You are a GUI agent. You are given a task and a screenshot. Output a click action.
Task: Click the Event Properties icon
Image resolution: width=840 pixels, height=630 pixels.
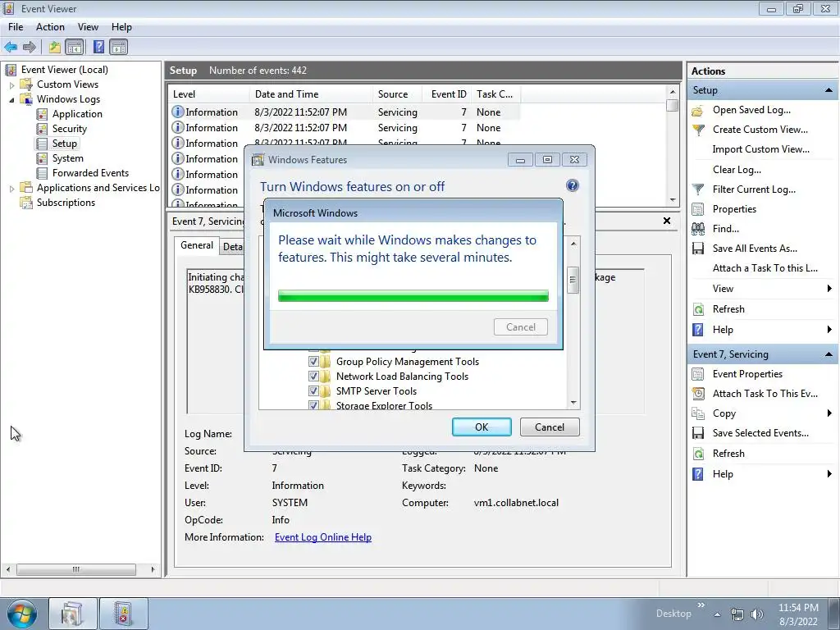(x=697, y=374)
